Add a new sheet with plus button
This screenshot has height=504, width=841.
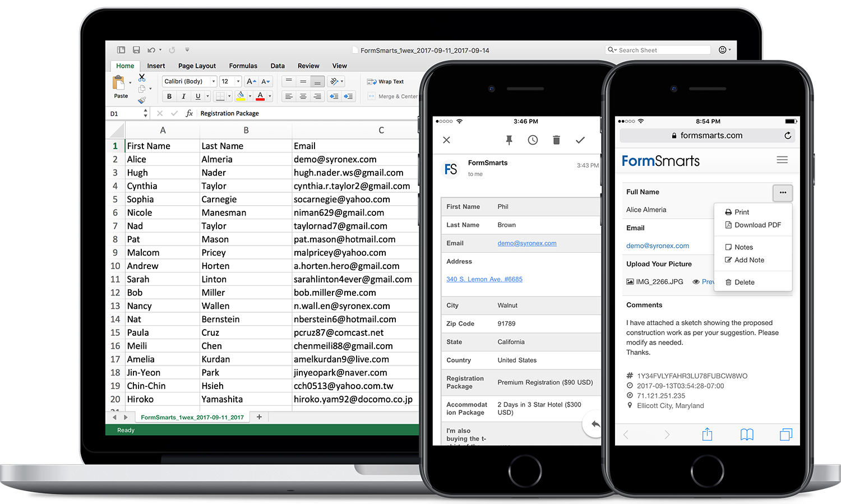coord(259,417)
